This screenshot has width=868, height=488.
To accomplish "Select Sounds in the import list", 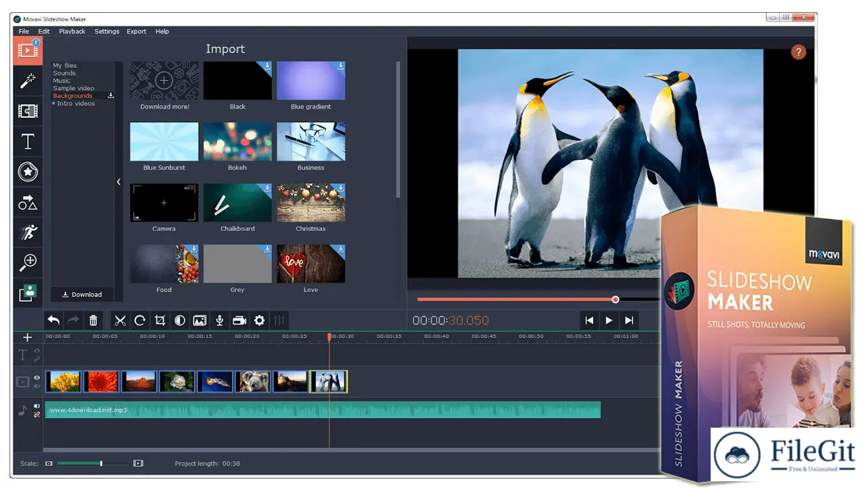I will 64,73.
